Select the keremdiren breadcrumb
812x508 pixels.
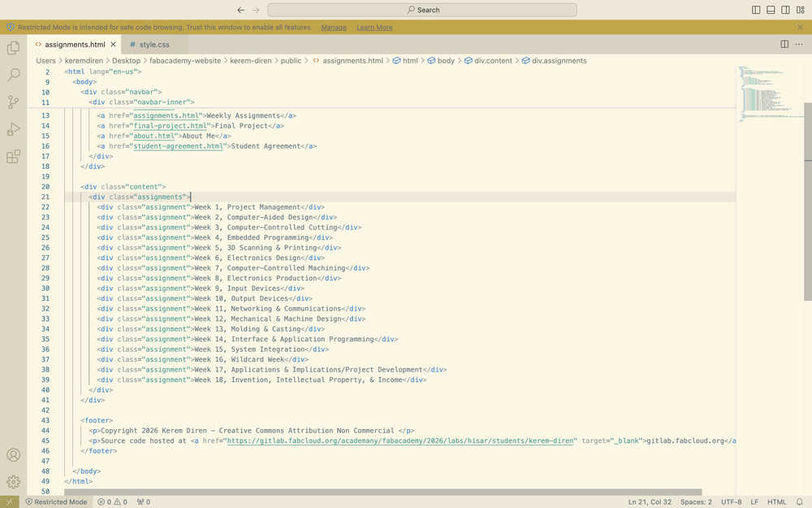pyautogui.click(x=84, y=61)
